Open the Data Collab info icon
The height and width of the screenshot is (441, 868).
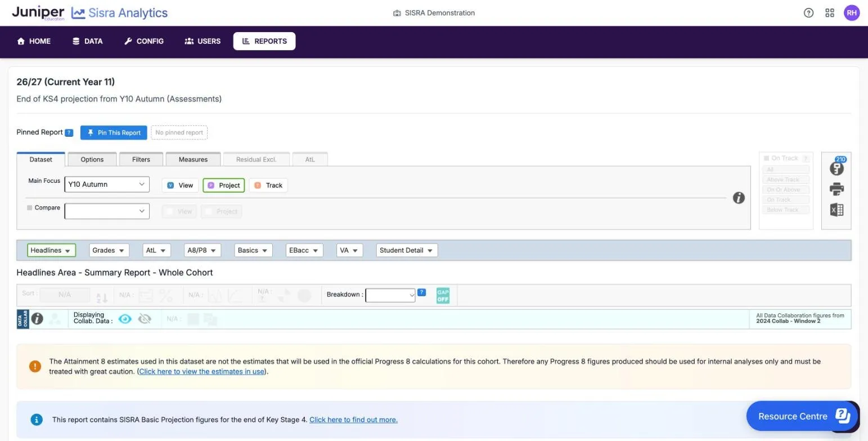[x=37, y=319]
